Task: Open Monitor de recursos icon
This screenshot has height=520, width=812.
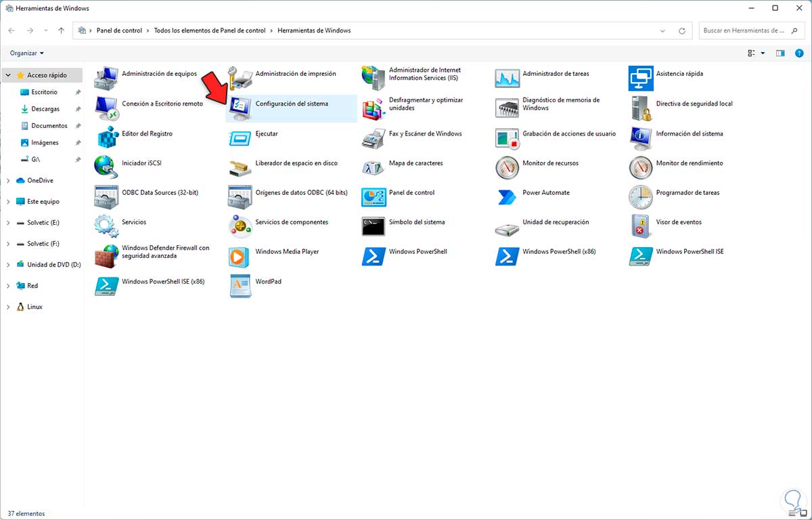Action: (507, 167)
